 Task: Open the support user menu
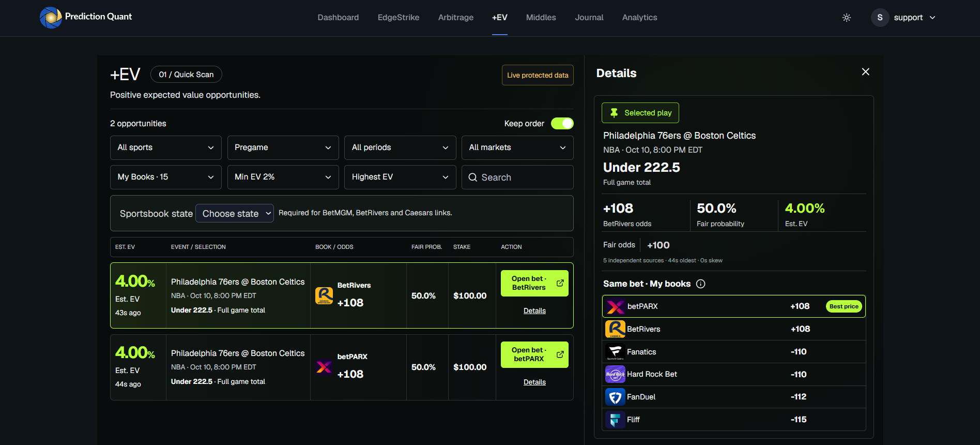(904, 18)
